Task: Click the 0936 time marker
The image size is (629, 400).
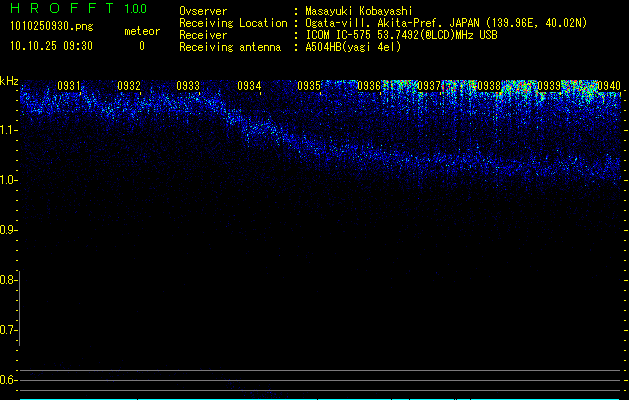Action: pos(369,86)
